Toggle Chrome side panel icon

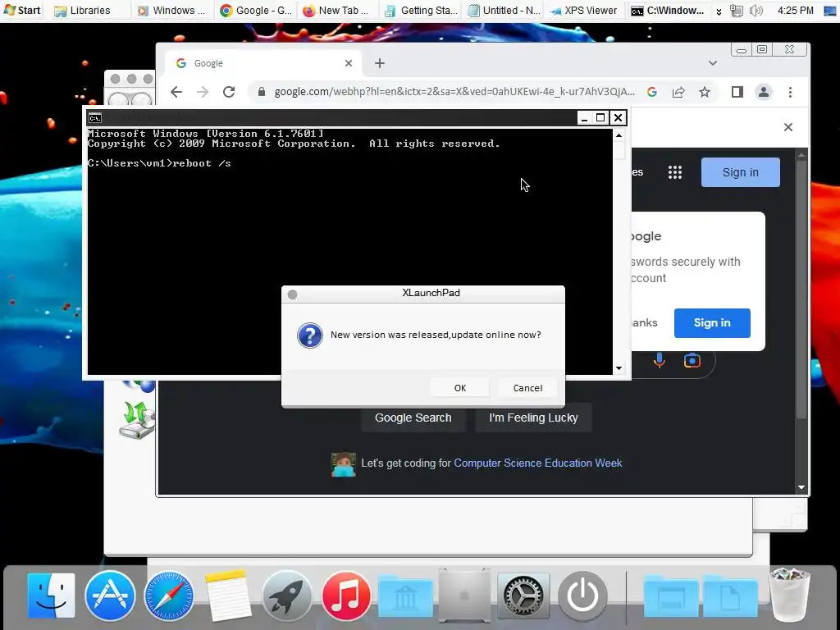pos(737,92)
